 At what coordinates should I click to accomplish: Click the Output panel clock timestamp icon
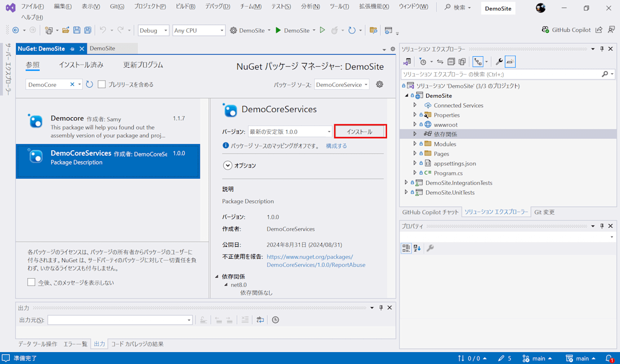point(275,320)
